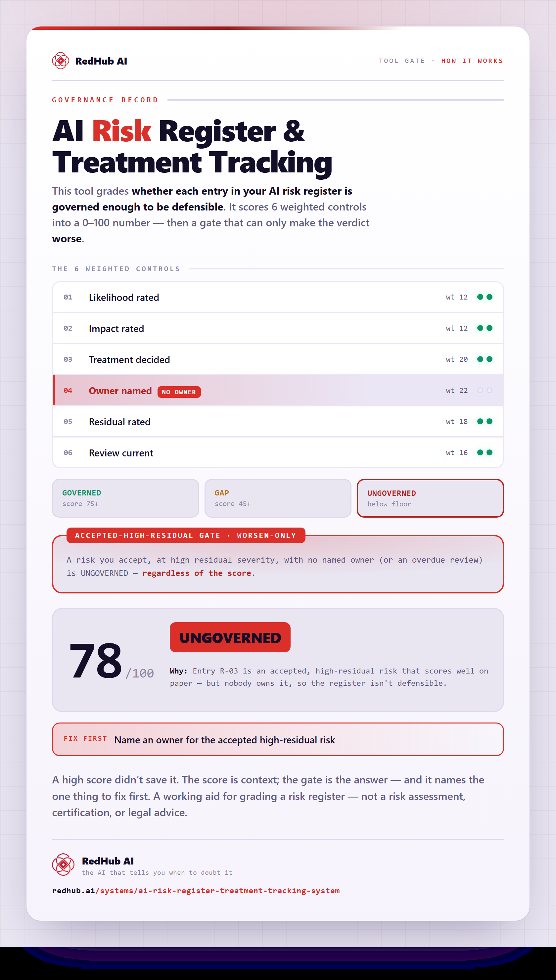Click green dots on Residual rated row

coord(485,421)
